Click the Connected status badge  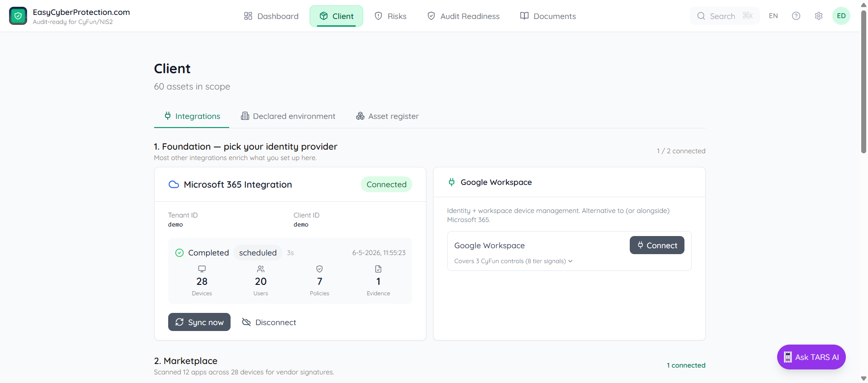click(x=387, y=184)
